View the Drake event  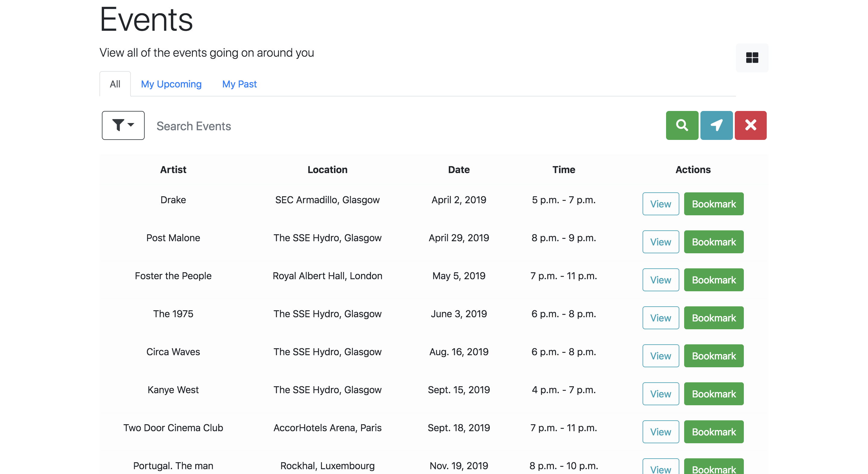[x=660, y=204]
